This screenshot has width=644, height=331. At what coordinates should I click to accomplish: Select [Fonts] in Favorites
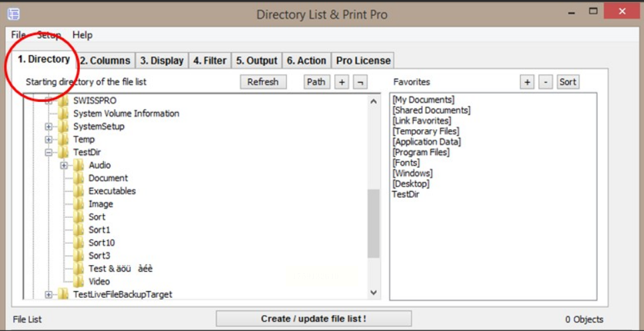point(406,163)
